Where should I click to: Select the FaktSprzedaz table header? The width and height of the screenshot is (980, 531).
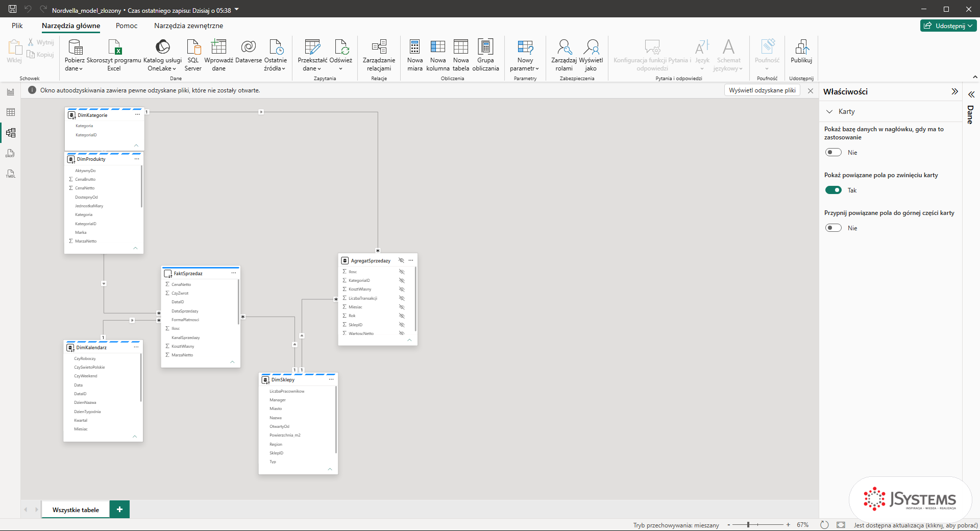tap(201, 273)
